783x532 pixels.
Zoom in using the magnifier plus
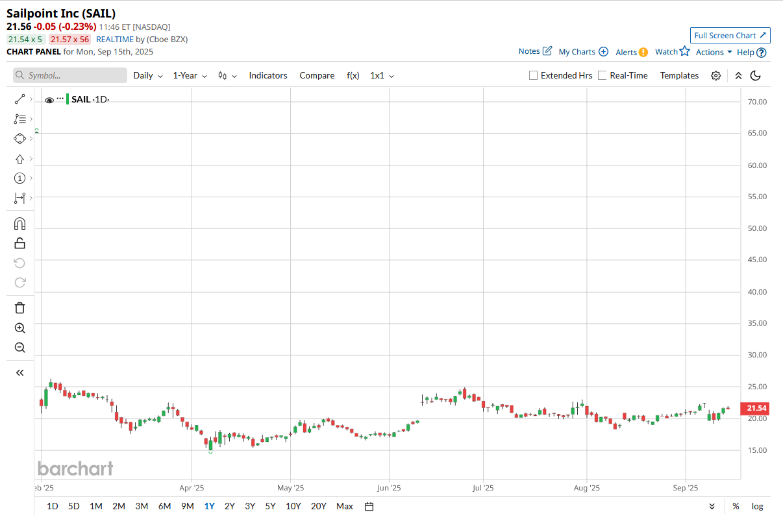(x=19, y=328)
